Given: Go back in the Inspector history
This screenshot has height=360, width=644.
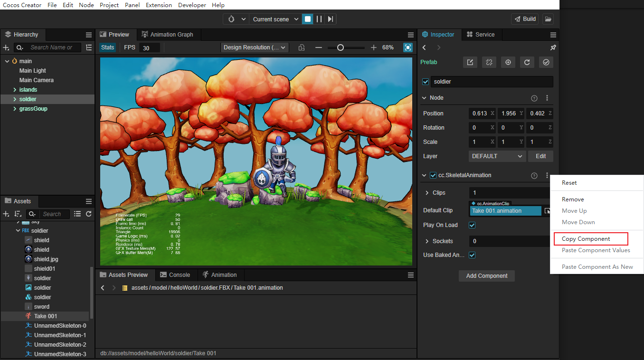Looking at the screenshot, I should click(424, 47).
